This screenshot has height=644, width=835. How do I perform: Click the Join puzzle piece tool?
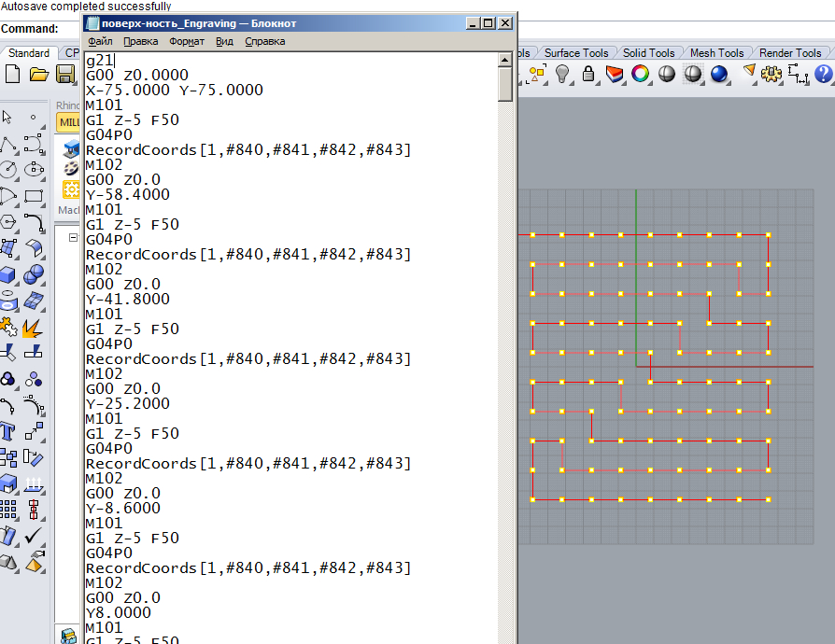click(7, 327)
